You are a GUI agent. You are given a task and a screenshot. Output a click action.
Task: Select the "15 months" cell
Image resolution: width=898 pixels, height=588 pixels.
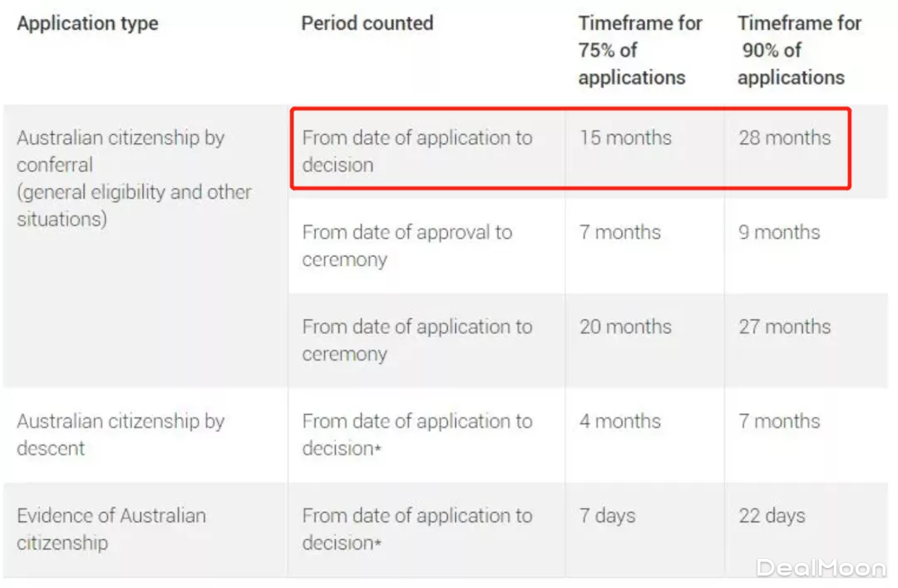click(x=625, y=137)
